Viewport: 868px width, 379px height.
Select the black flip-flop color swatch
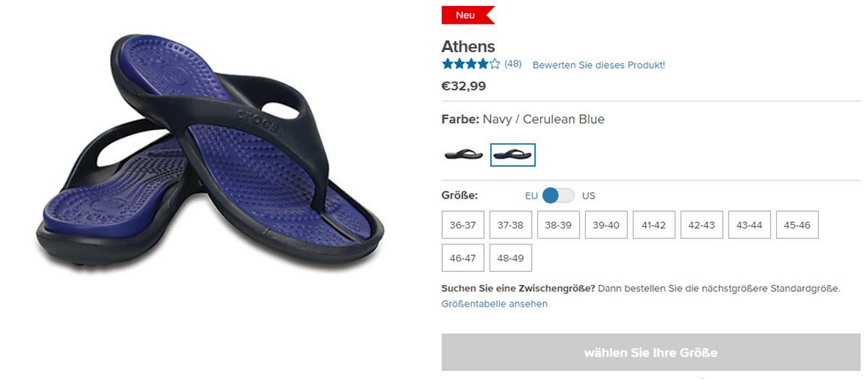point(463,155)
